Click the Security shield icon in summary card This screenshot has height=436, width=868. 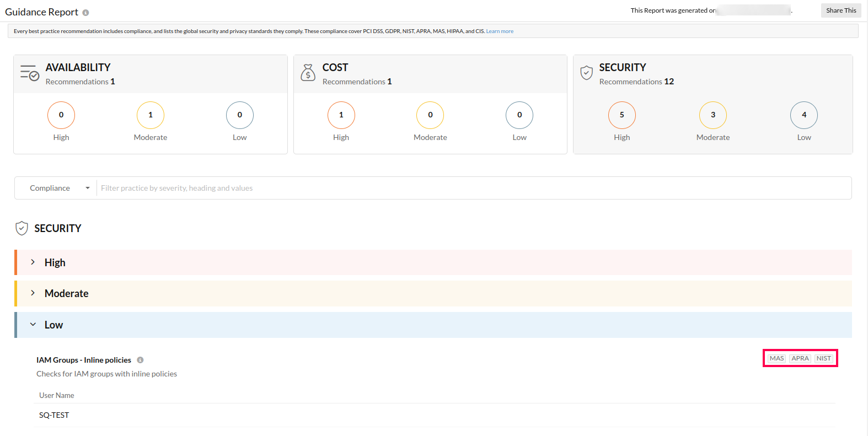[587, 73]
